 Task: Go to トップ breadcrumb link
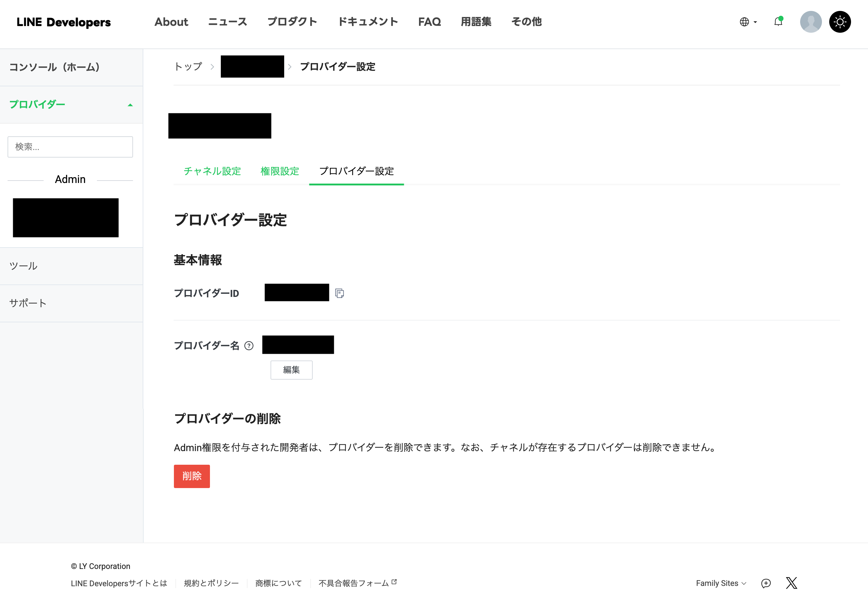click(188, 67)
